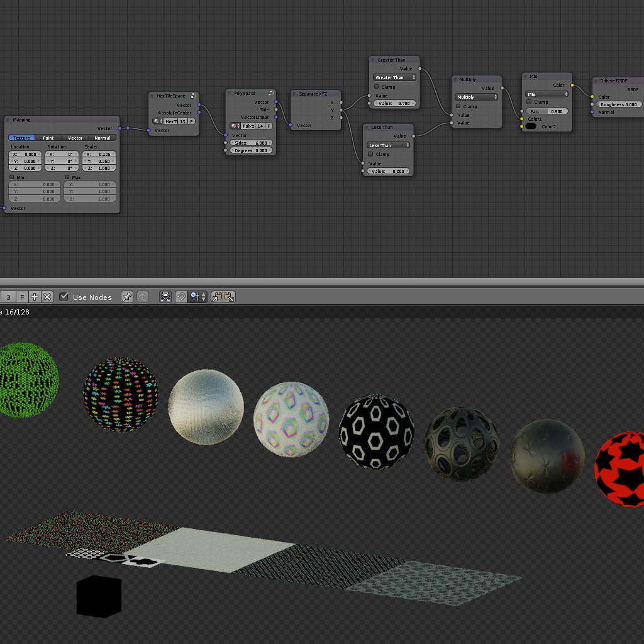
Task: Copy selected nodes to buffer icon
Action: [218, 297]
